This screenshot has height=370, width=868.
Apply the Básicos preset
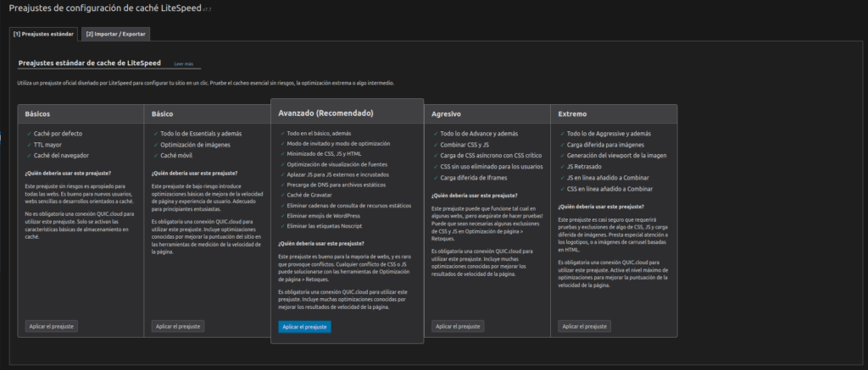[x=51, y=326]
